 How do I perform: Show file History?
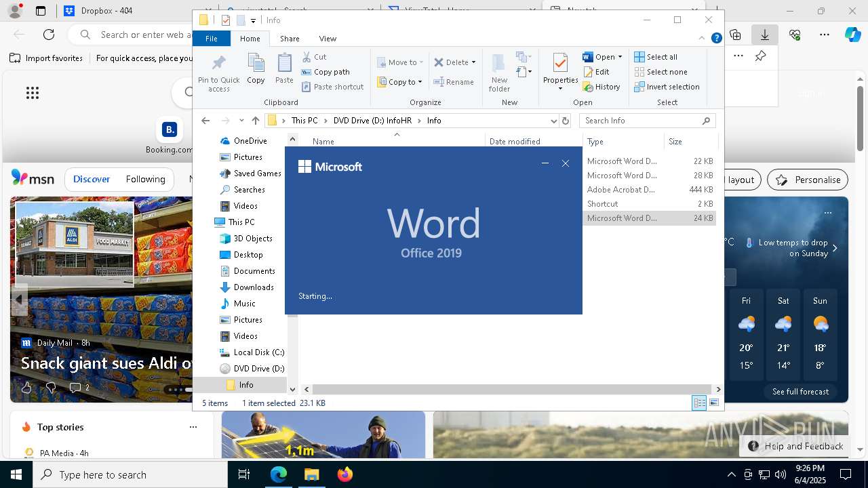pyautogui.click(x=601, y=87)
